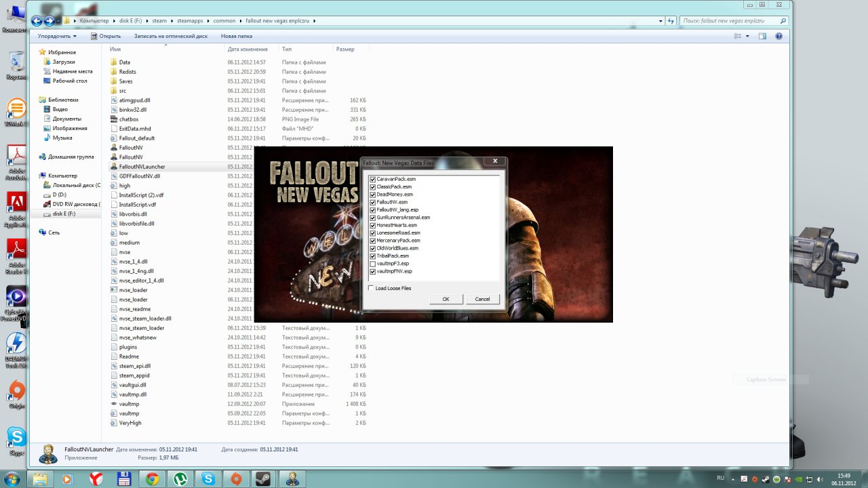Uncheck LonesomeRoad.esm plugin
This screenshot has height=488, width=868.
coord(373,233)
